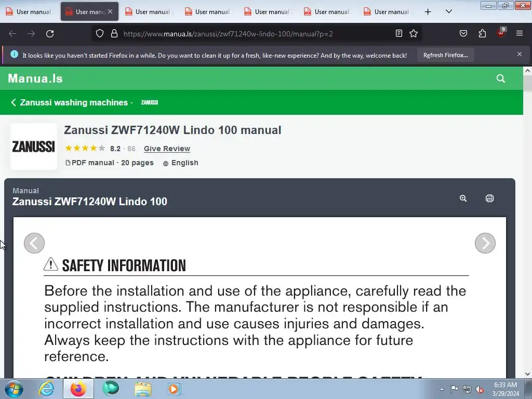Image resolution: width=532 pixels, height=399 pixels.
Task: Open a new tab with plus button
Action: pos(428,12)
